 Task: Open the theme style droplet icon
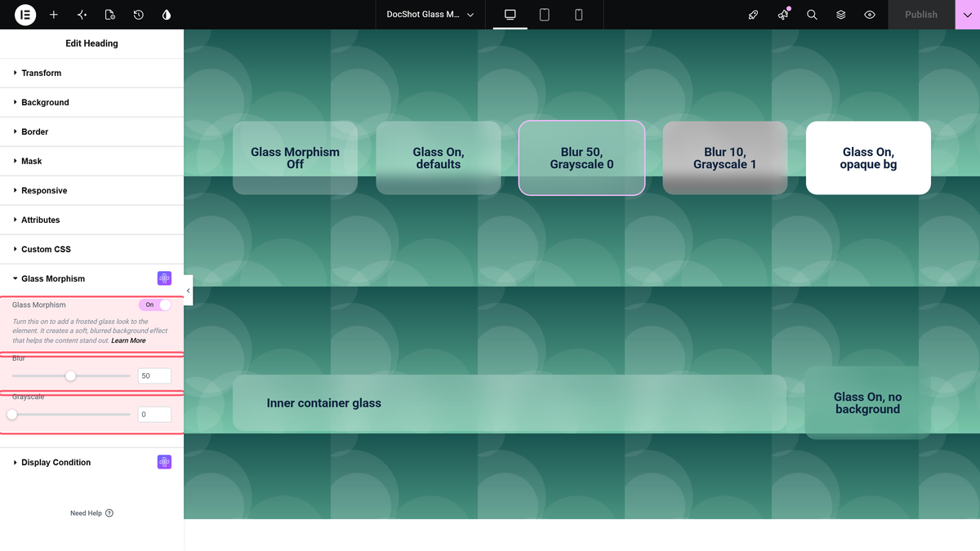167,15
